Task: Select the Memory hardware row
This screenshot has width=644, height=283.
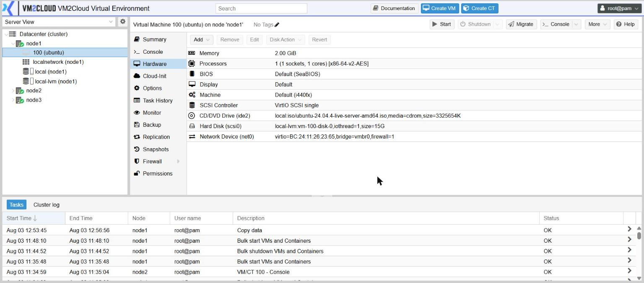Action: pyautogui.click(x=414, y=53)
